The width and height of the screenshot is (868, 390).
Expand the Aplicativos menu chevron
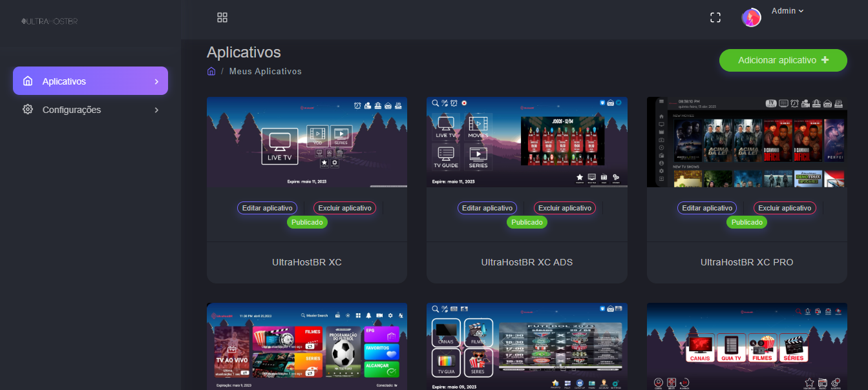(x=156, y=81)
